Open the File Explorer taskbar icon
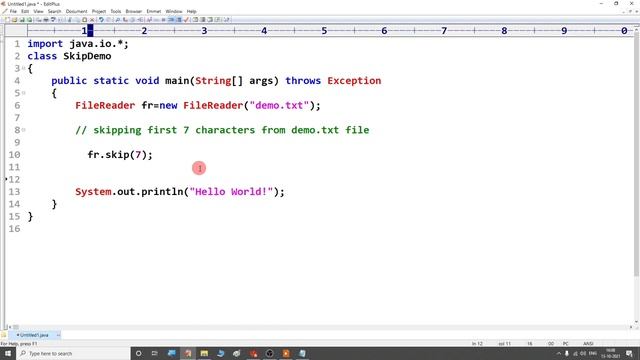The image size is (640, 360). 204,353
